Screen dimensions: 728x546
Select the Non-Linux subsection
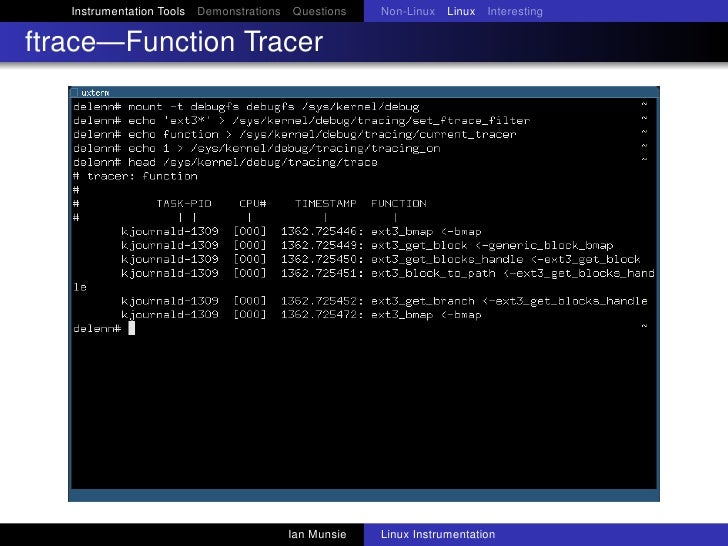tap(408, 11)
